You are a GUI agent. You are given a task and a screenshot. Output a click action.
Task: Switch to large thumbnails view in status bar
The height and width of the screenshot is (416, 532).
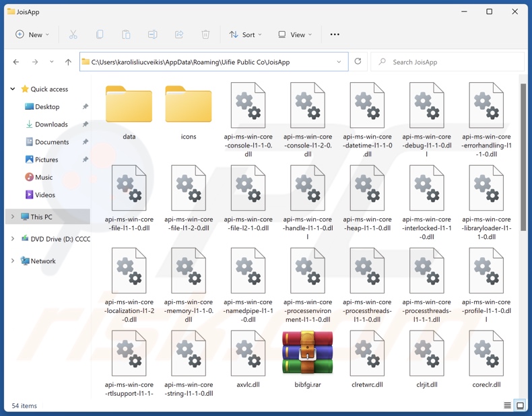520,405
